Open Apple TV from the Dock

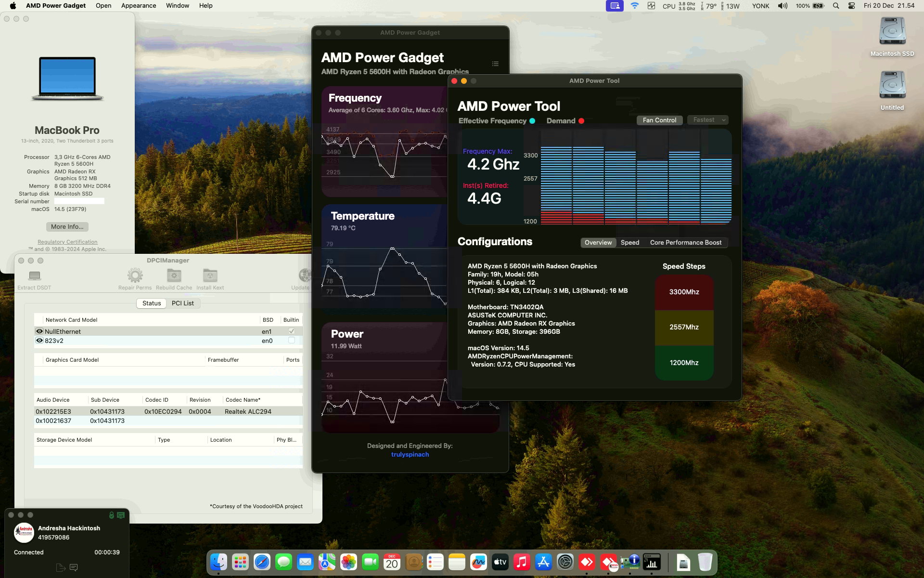coord(500,562)
